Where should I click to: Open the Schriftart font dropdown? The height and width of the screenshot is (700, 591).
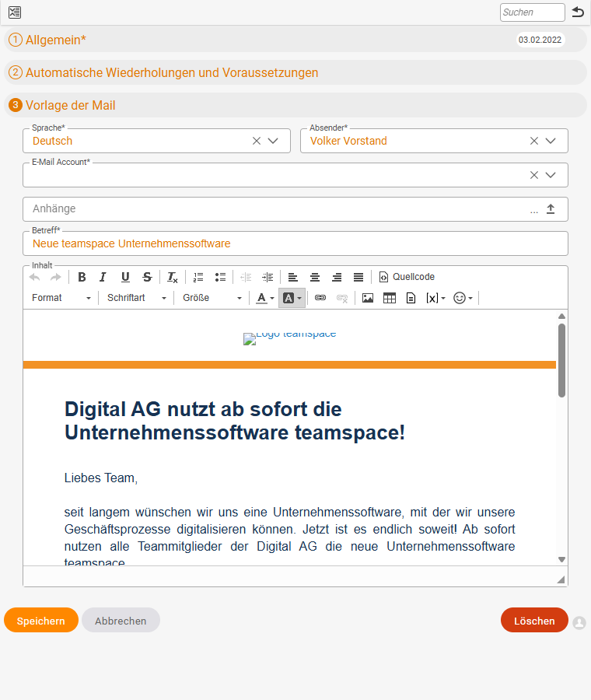pyautogui.click(x=137, y=298)
